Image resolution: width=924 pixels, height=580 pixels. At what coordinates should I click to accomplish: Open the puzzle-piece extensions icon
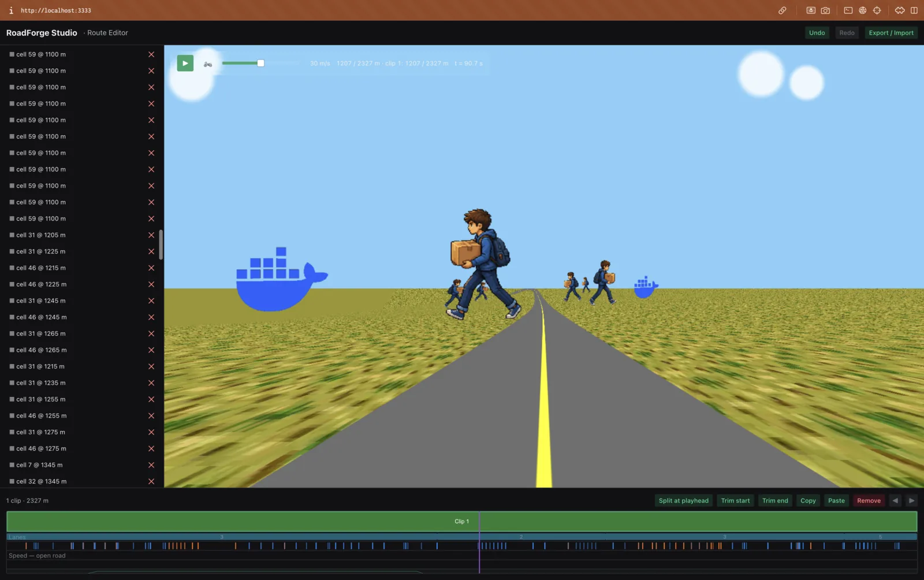point(900,10)
